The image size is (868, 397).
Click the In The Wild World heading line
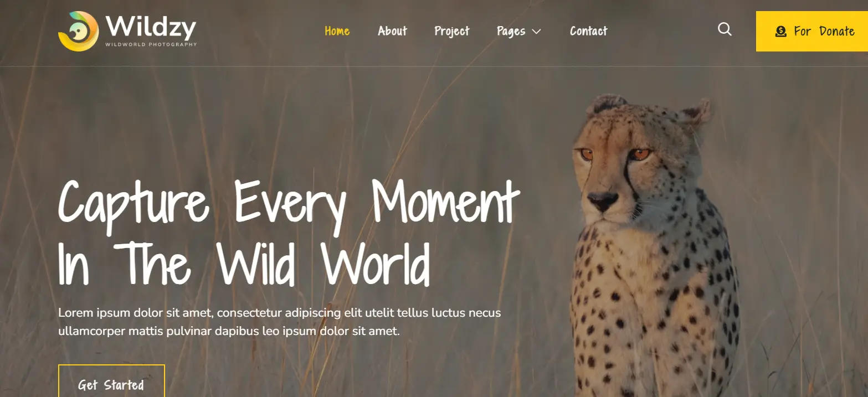tap(244, 262)
